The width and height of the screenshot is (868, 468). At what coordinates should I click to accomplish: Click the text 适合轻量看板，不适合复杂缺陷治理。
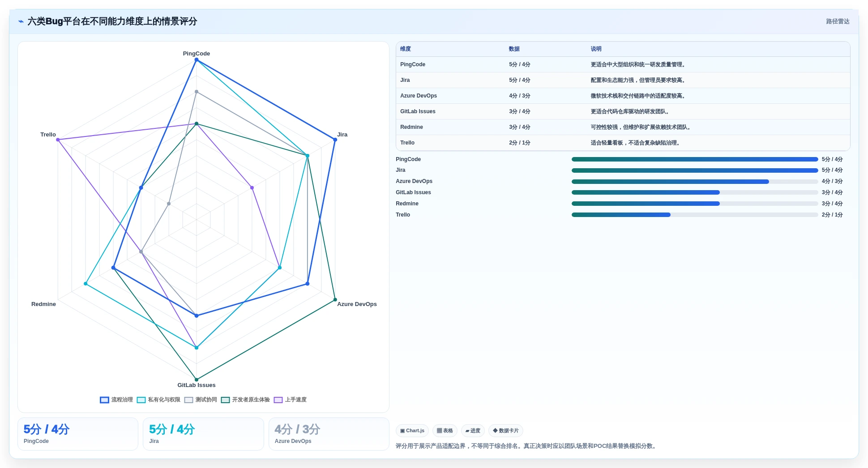[x=636, y=143]
